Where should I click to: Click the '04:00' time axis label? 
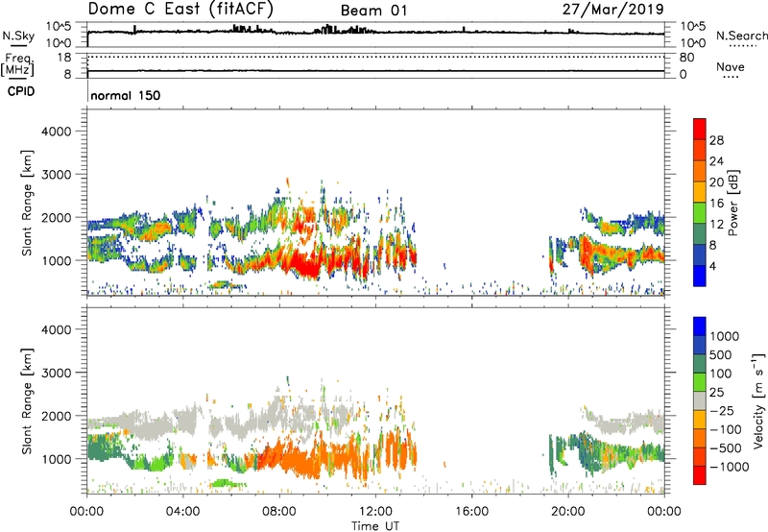(x=182, y=512)
